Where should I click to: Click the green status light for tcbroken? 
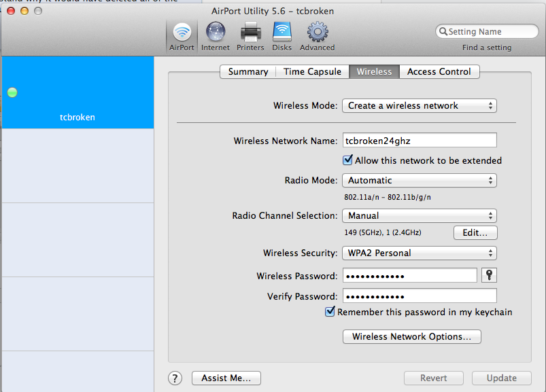(12, 92)
